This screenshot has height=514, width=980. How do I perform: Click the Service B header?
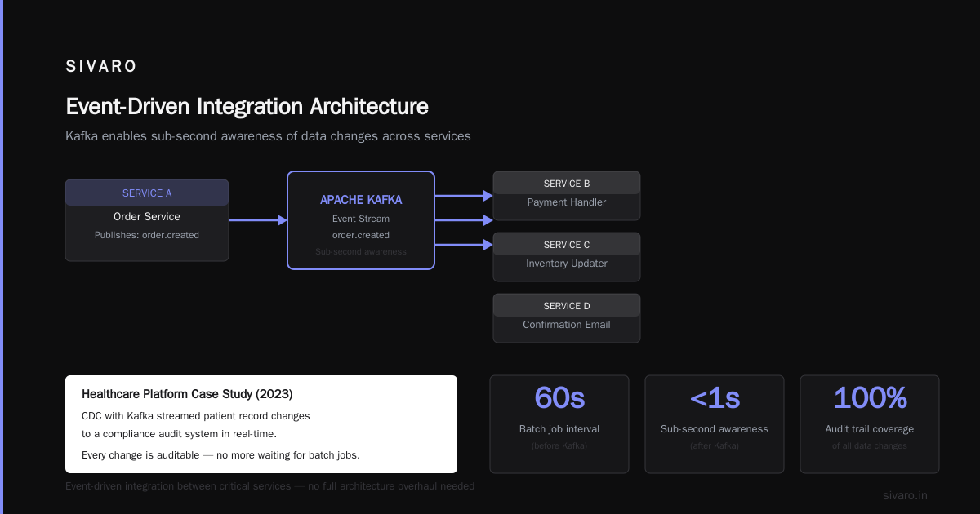(x=567, y=184)
